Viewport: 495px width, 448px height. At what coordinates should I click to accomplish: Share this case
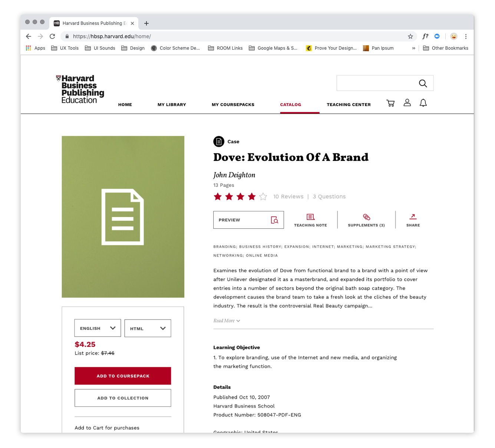(413, 220)
